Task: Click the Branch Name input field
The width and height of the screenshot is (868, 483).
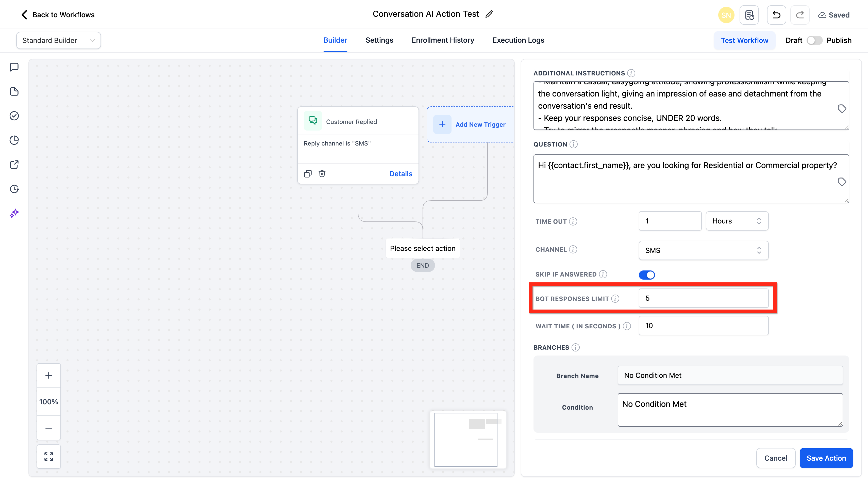Action: click(x=730, y=375)
